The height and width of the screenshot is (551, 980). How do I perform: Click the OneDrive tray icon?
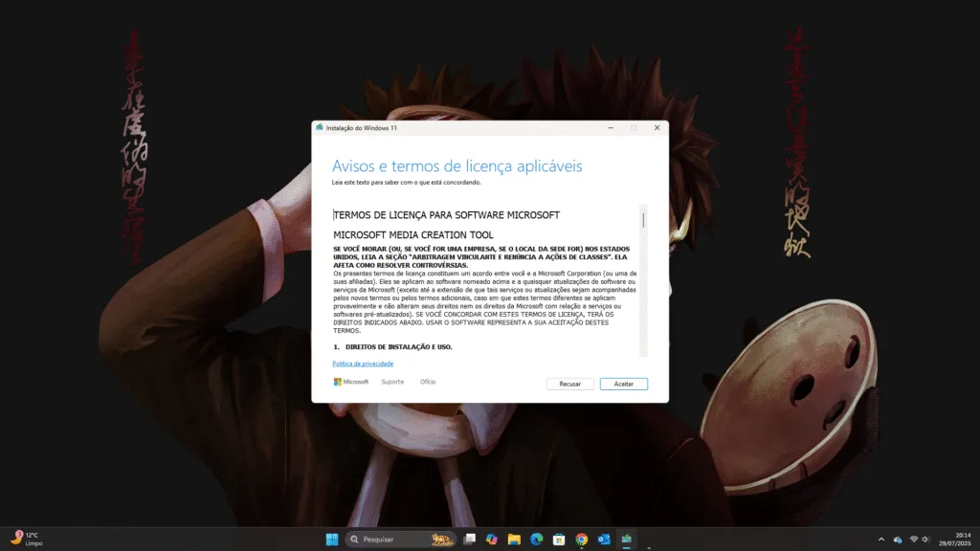click(898, 540)
